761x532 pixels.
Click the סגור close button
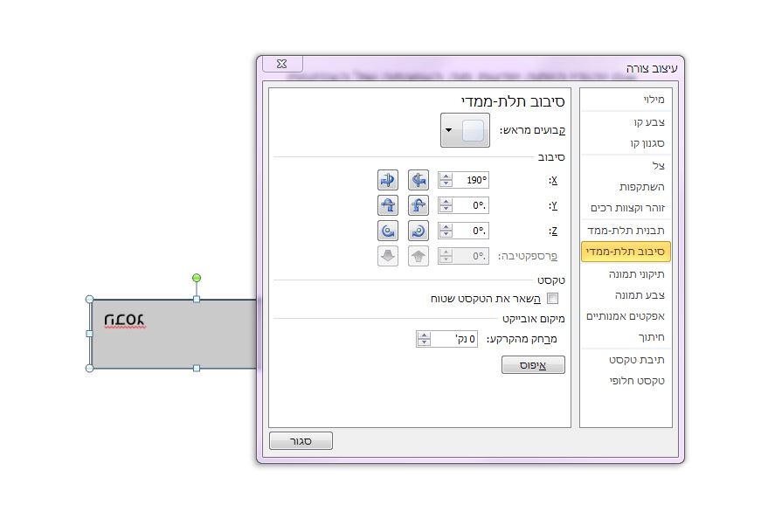(301, 440)
